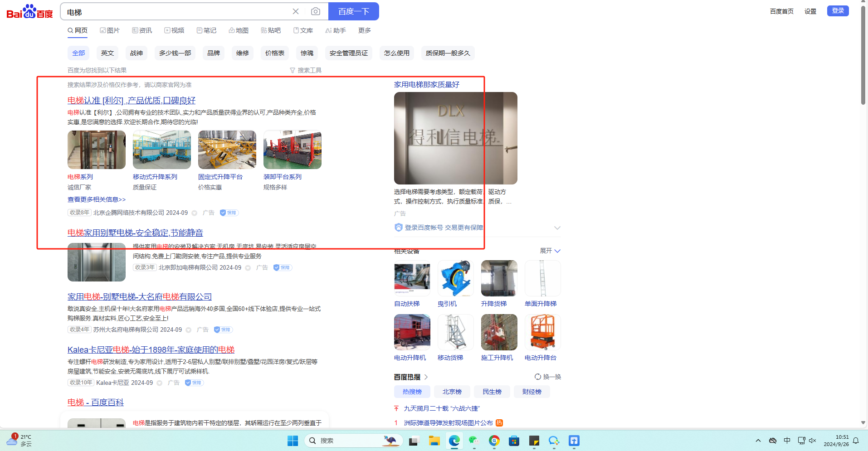Open the 电梯 - 百度百科 result
This screenshot has width=868, height=451.
96,403
